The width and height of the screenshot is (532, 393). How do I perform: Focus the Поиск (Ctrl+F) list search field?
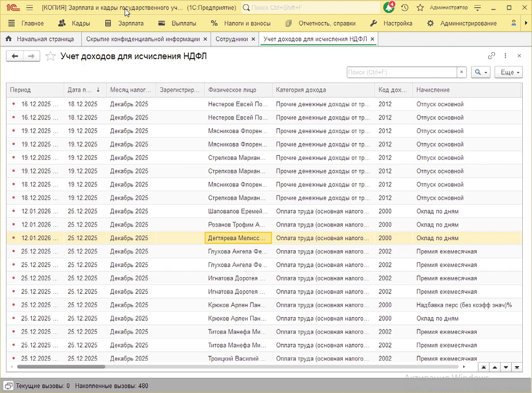[x=402, y=72]
